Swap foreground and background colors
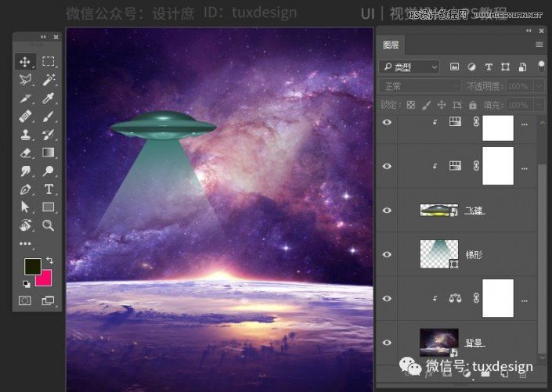The height and width of the screenshot is (392, 552). click(x=49, y=261)
